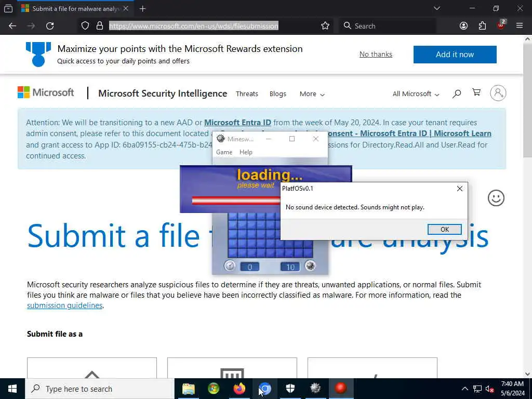This screenshot has height=399, width=532.
Task: Open the submission guidelines link
Action: [64, 305]
